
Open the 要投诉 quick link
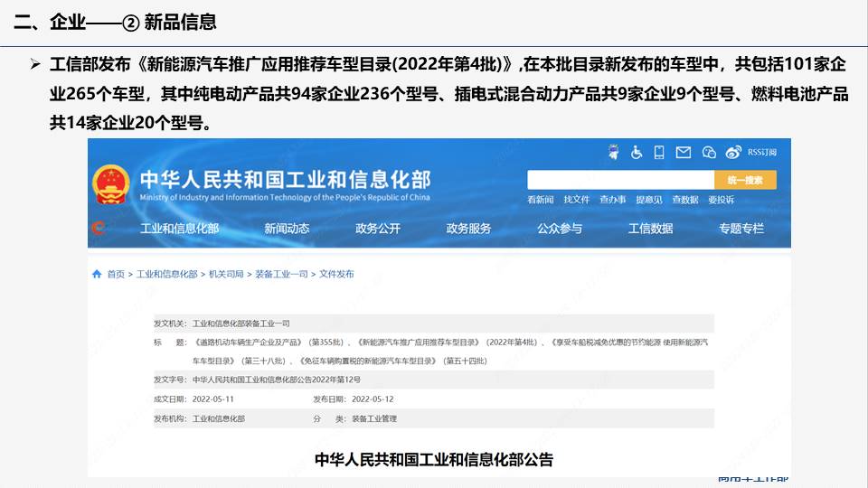pos(722,200)
